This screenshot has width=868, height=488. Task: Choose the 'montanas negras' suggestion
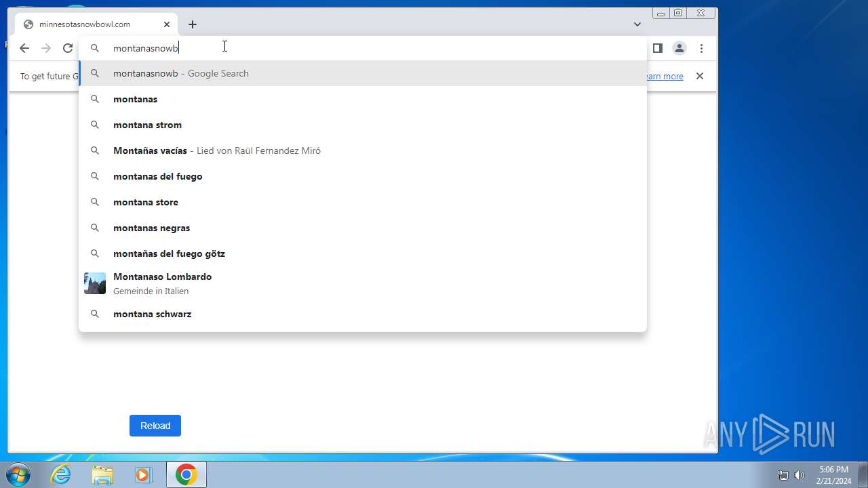point(363,228)
